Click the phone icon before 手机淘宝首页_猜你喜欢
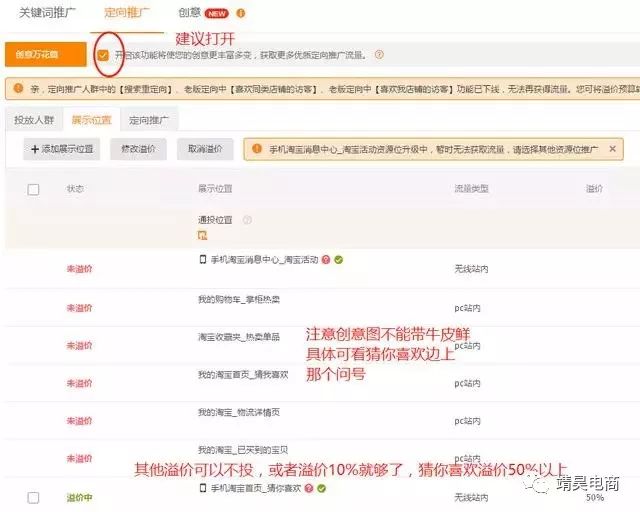The image size is (640, 512). pos(203,488)
